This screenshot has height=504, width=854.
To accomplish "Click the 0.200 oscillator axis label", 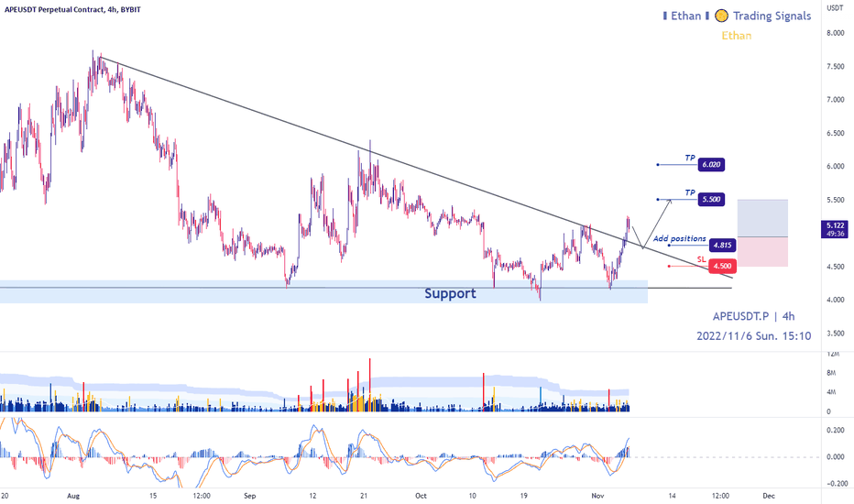I will [x=835, y=431].
